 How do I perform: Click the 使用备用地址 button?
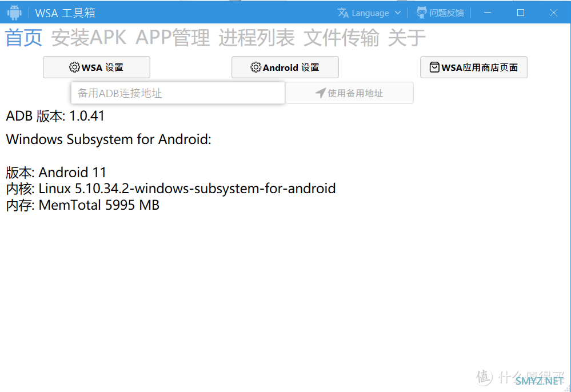point(350,93)
